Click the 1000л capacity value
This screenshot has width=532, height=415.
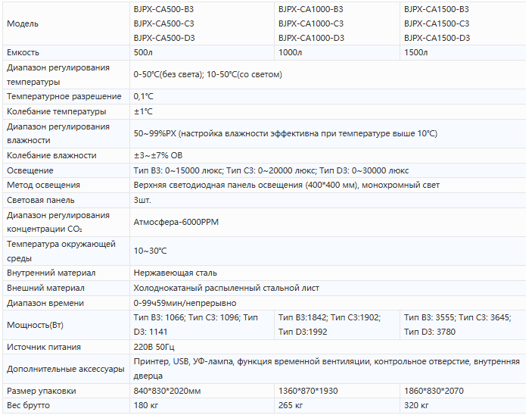(x=290, y=53)
